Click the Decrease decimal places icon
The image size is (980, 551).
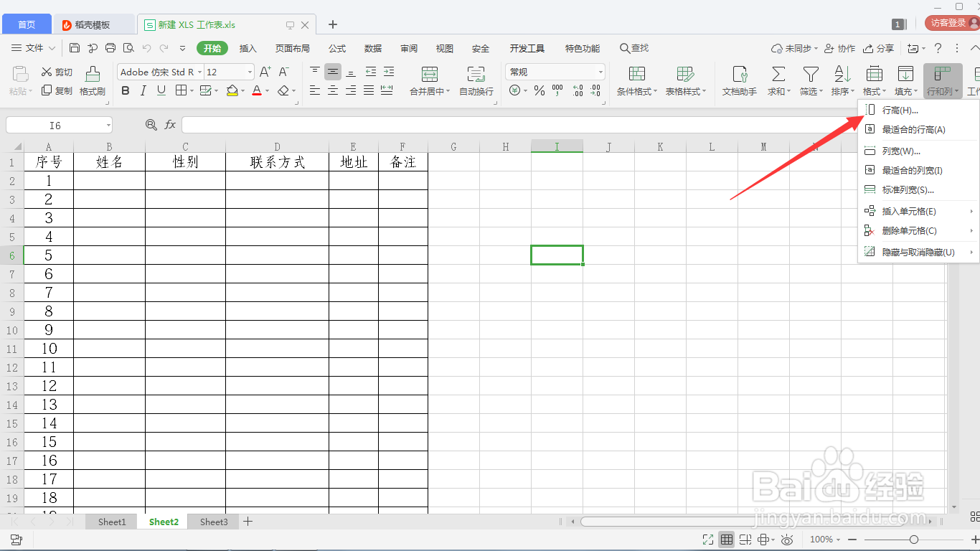click(x=595, y=90)
